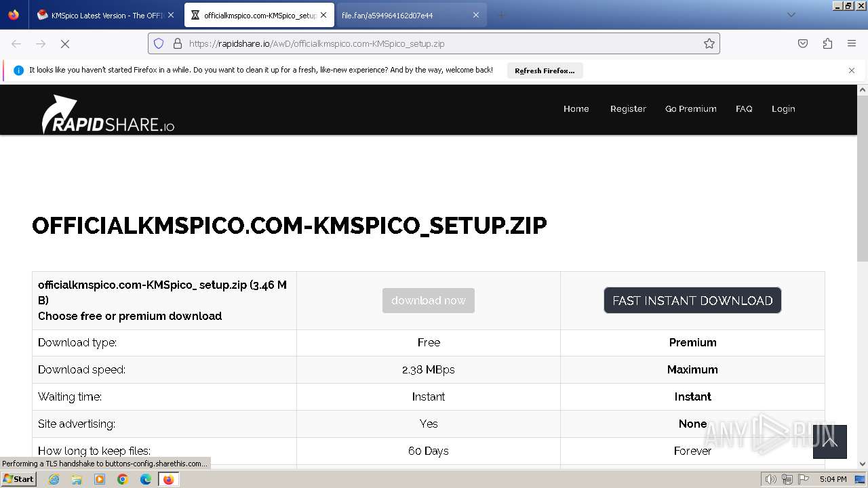This screenshot has width=868, height=488.
Task: Switch to the KMSpico Latest Version tab
Action: (x=106, y=15)
